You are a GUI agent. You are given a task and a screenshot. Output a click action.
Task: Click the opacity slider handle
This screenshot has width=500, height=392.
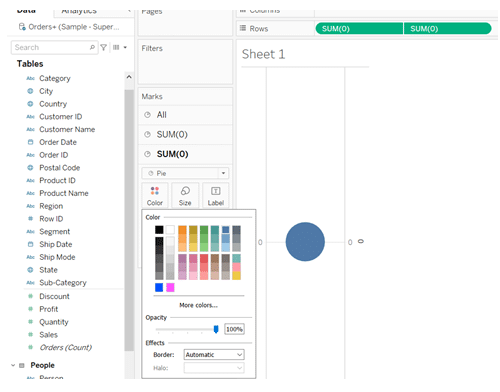(216, 329)
